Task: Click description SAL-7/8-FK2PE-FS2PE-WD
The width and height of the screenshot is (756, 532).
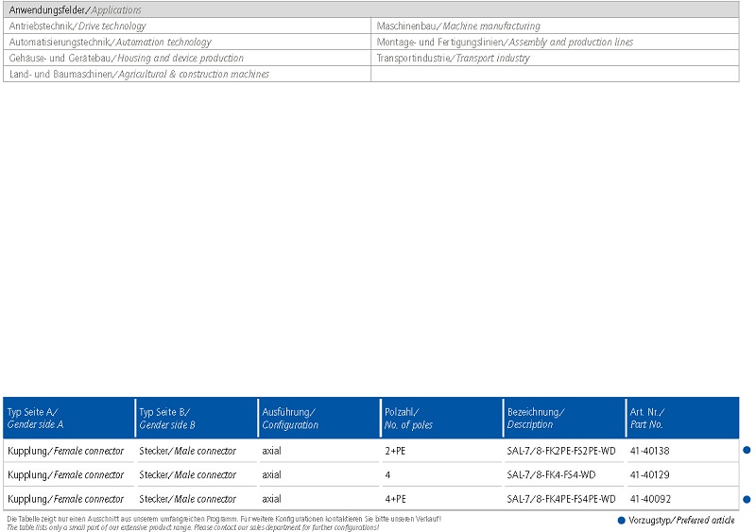Action: tap(561, 451)
